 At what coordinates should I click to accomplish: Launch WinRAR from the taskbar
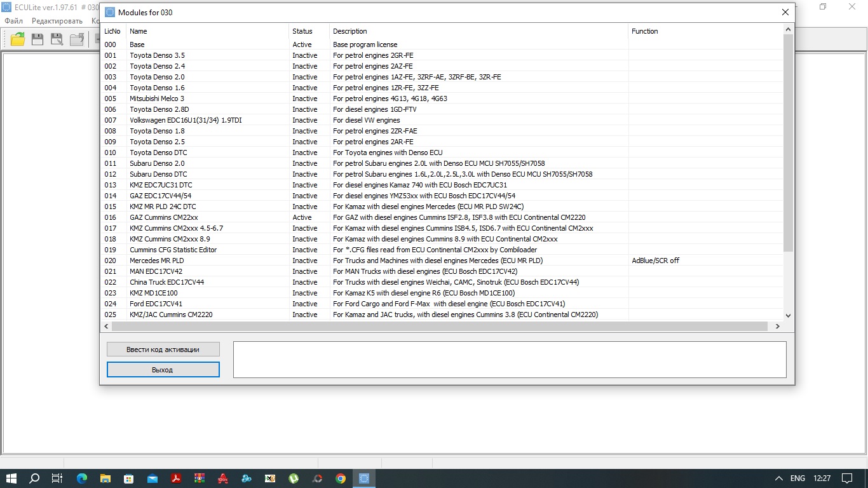click(x=200, y=478)
